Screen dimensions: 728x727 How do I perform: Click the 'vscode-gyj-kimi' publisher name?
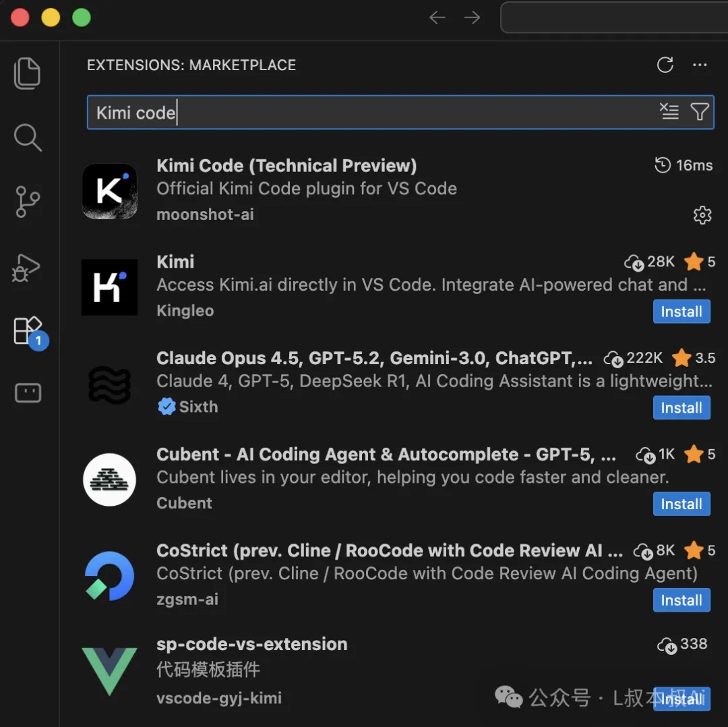click(219, 698)
